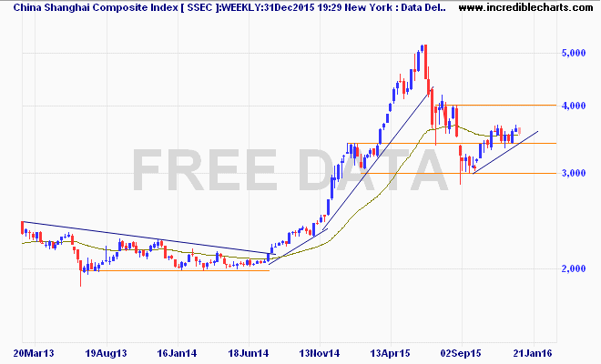Click the 5,000 price axis label
This screenshot has height=364, width=601.
tap(574, 53)
